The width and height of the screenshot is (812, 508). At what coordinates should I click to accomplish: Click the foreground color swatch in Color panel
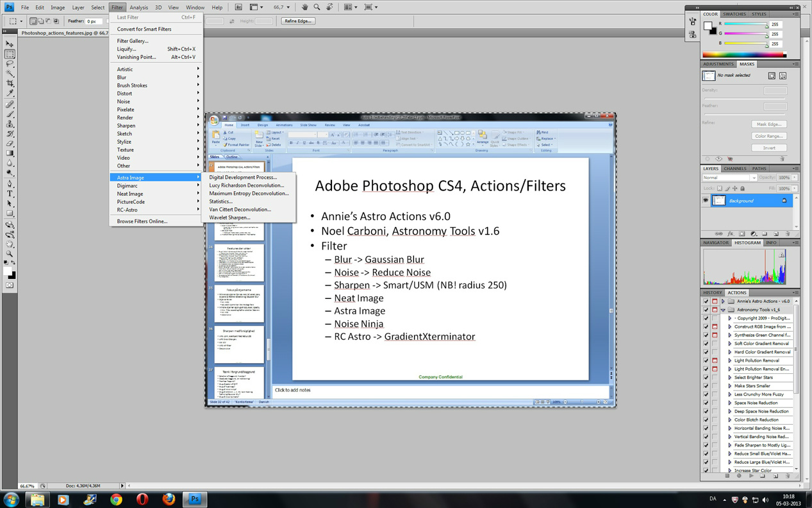(x=708, y=26)
